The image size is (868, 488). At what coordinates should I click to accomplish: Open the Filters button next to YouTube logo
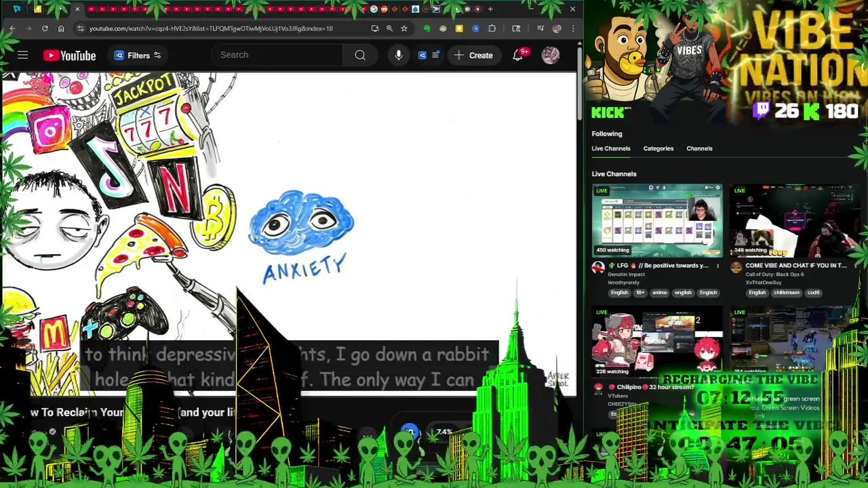coord(138,56)
